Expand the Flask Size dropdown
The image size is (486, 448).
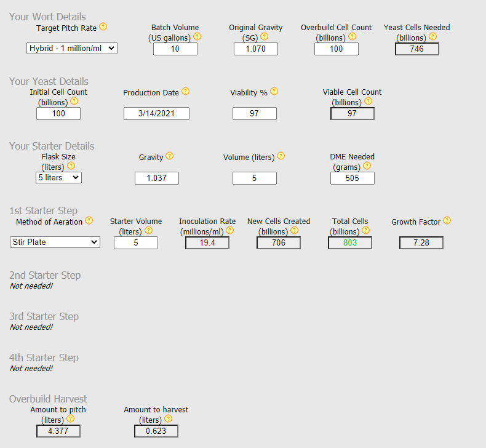pyautogui.click(x=58, y=178)
